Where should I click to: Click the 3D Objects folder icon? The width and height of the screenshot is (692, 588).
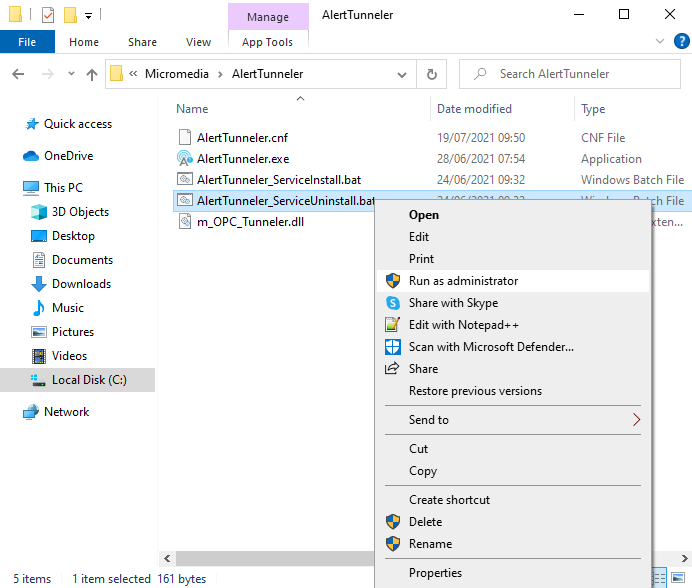coord(38,212)
